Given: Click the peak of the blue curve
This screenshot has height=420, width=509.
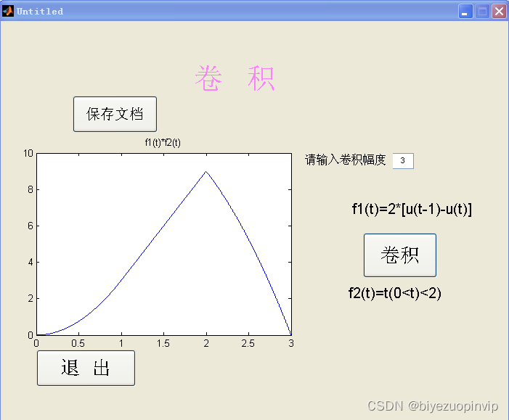Looking at the screenshot, I should point(205,172).
